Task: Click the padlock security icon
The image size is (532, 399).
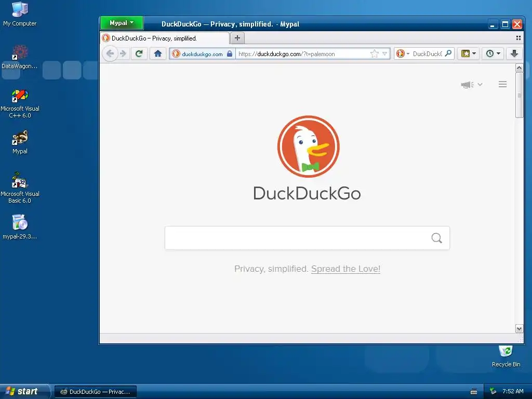Action: pos(230,54)
